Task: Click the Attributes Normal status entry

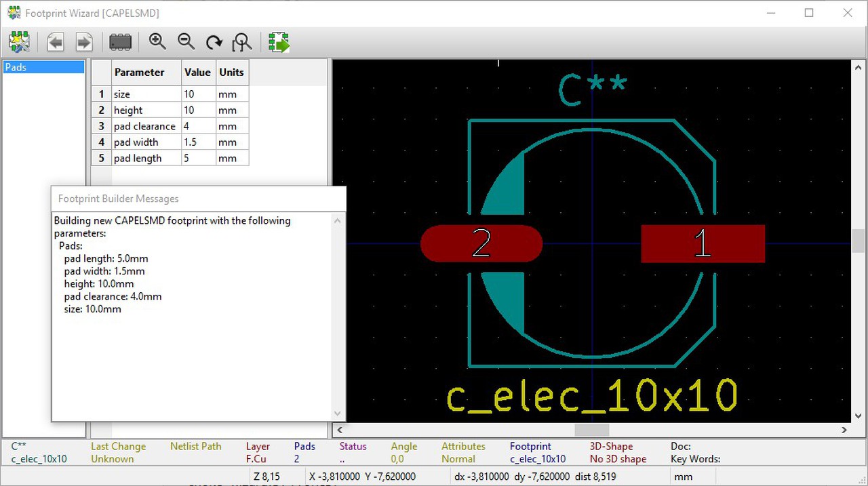Action: point(463,453)
